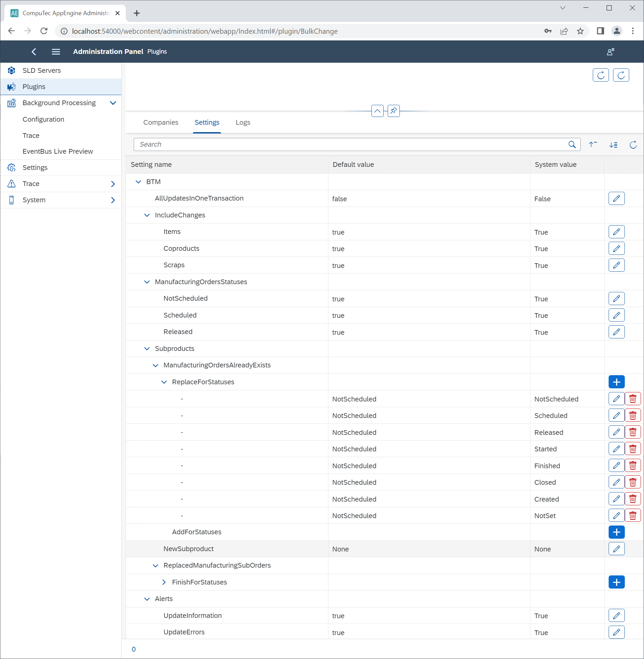Refresh the settings table
Image resolution: width=644 pixels, height=659 pixels.
pyautogui.click(x=633, y=145)
